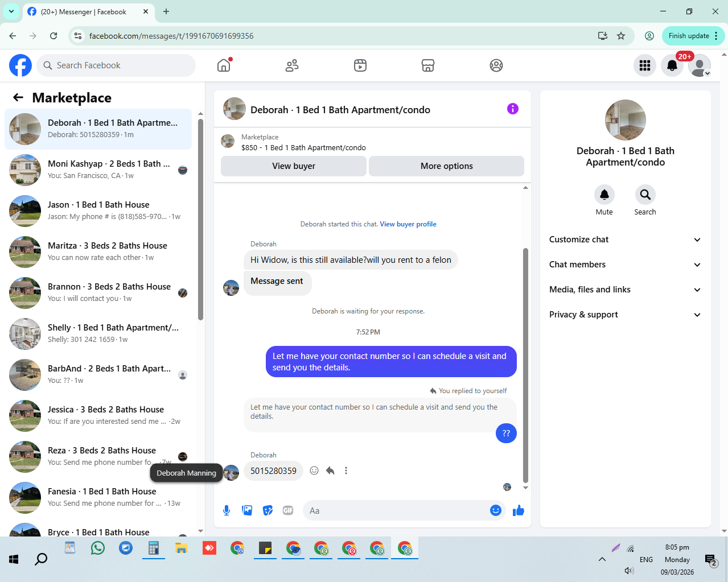Screen dimensions: 728x582
Task: Send a thumbs up like
Action: coord(519,510)
